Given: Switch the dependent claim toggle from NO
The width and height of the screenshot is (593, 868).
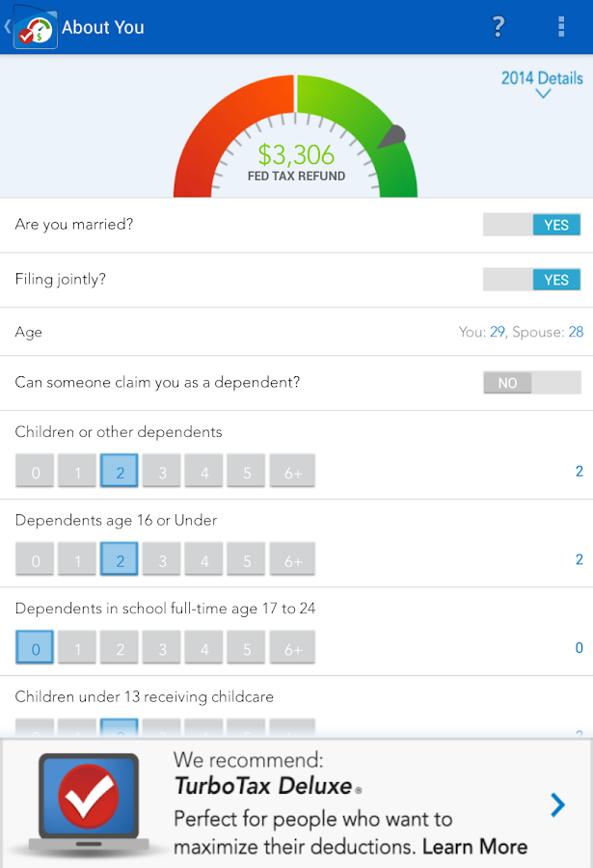Looking at the screenshot, I should click(x=531, y=383).
